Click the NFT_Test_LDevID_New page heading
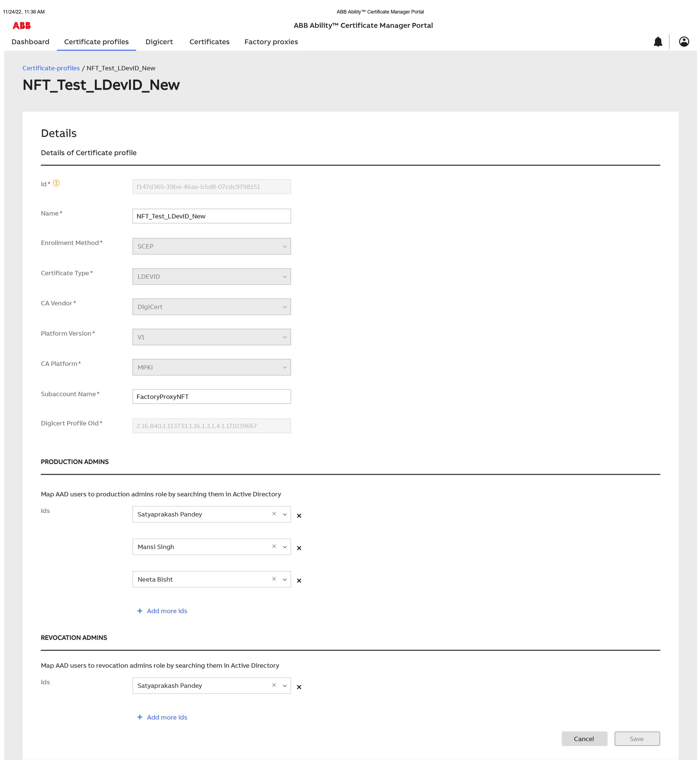 (101, 85)
